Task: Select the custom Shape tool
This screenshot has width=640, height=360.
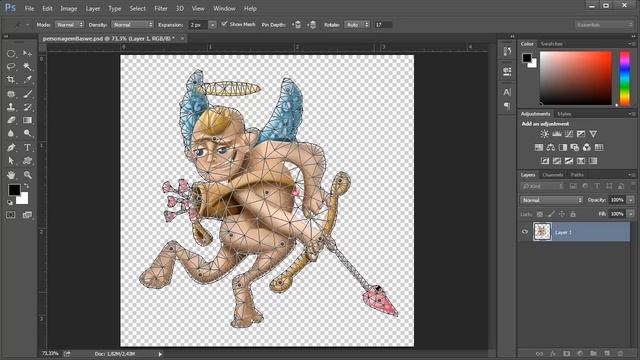Action: (27, 161)
